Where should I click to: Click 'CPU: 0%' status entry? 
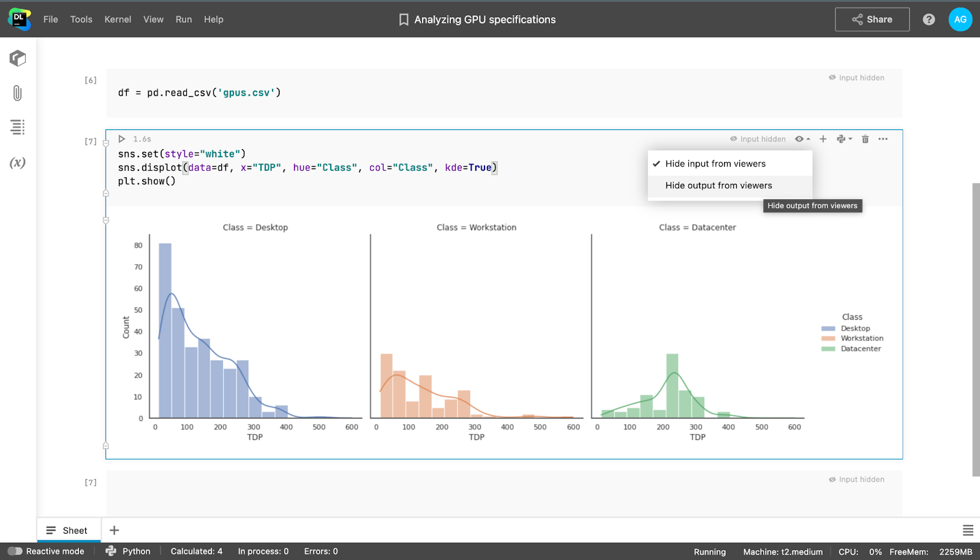[x=860, y=552]
